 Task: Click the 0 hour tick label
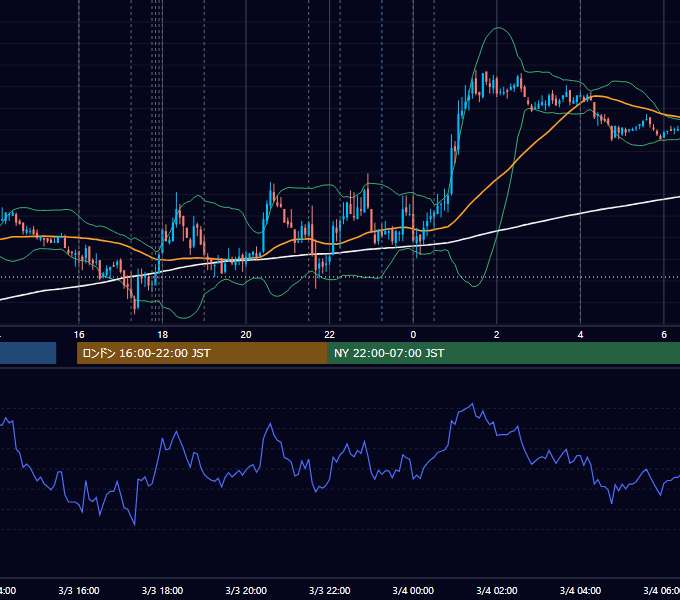[413, 335]
